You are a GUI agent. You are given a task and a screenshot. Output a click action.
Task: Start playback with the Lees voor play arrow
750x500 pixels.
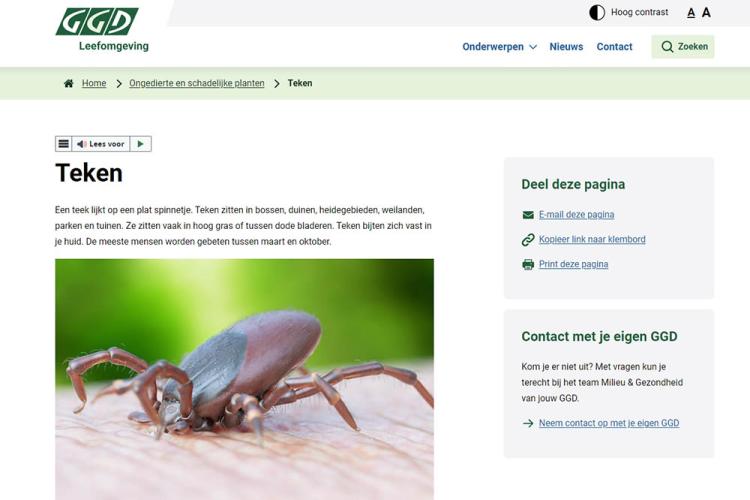pyautogui.click(x=141, y=144)
